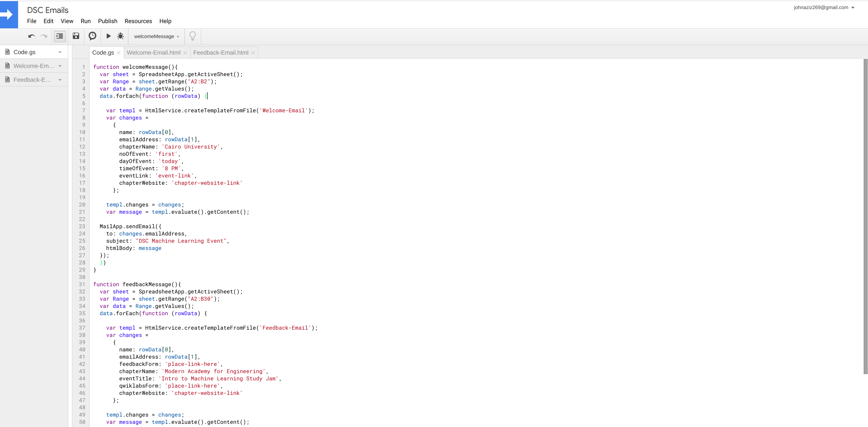Select Feedback-Email file in sidebar
The width and height of the screenshot is (868, 427).
[x=32, y=80]
